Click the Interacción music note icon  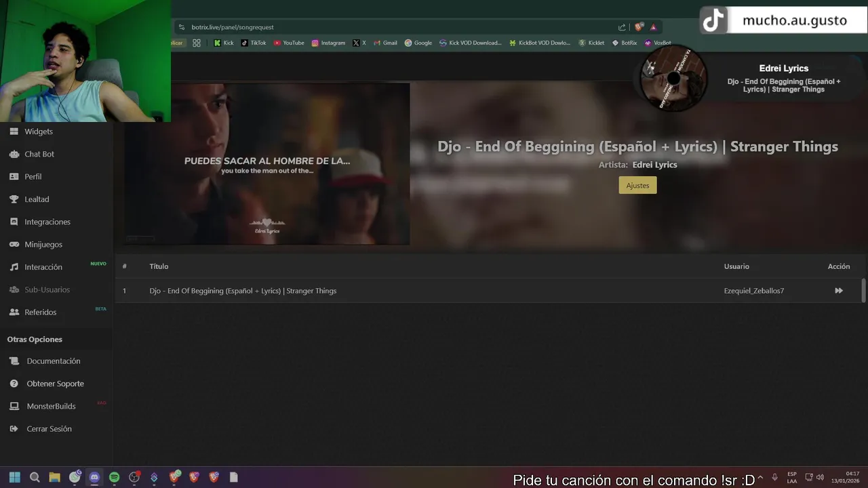[14, 267]
